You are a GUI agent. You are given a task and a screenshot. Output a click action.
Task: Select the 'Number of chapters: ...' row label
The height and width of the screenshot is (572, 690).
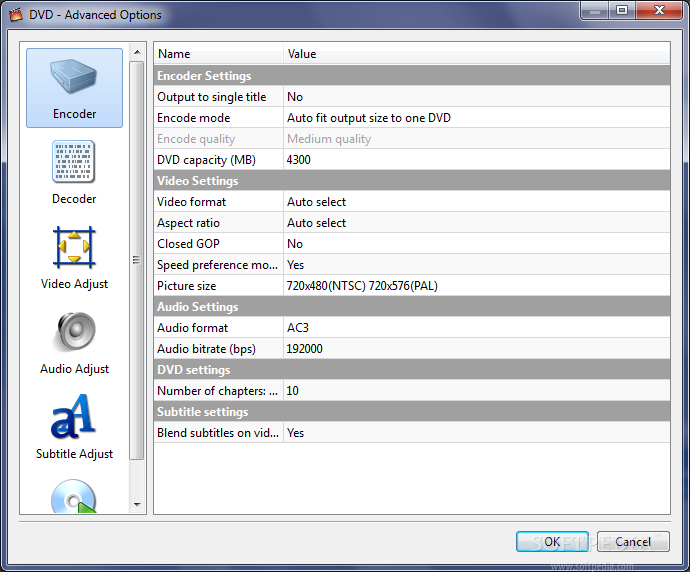(x=217, y=391)
